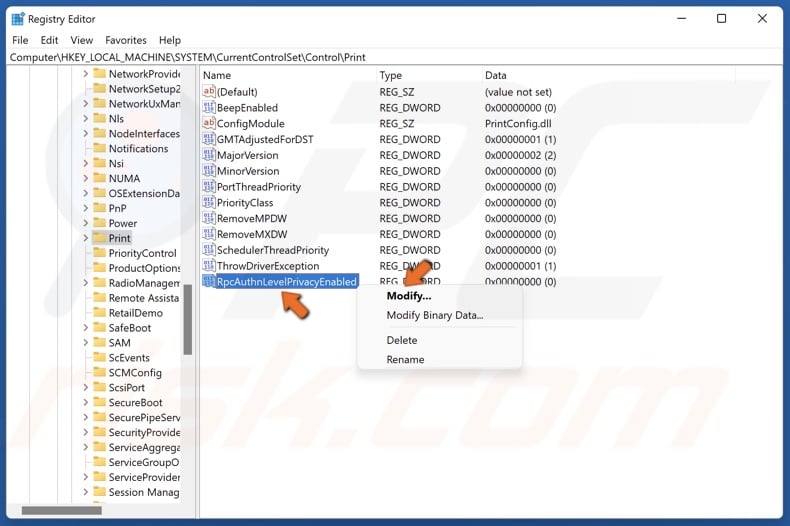The image size is (790, 526).
Task: Select the '(value not set)' data cell
Action: (x=518, y=92)
